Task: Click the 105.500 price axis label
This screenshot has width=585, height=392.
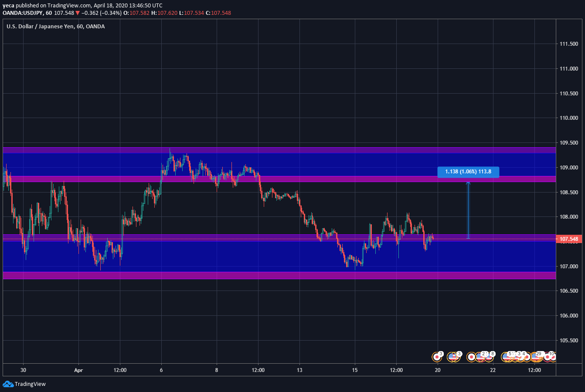Action: click(x=569, y=341)
